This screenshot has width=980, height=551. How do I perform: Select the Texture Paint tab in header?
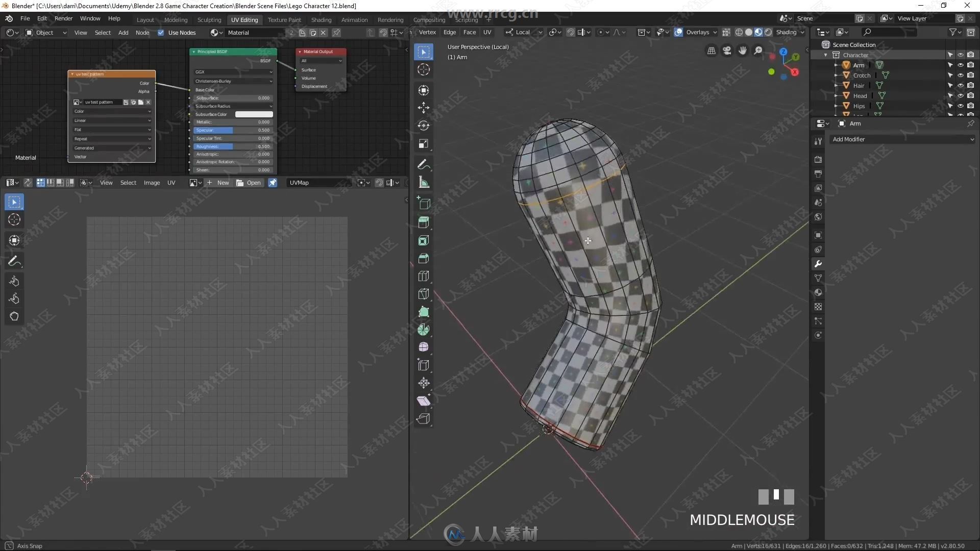pos(283,19)
